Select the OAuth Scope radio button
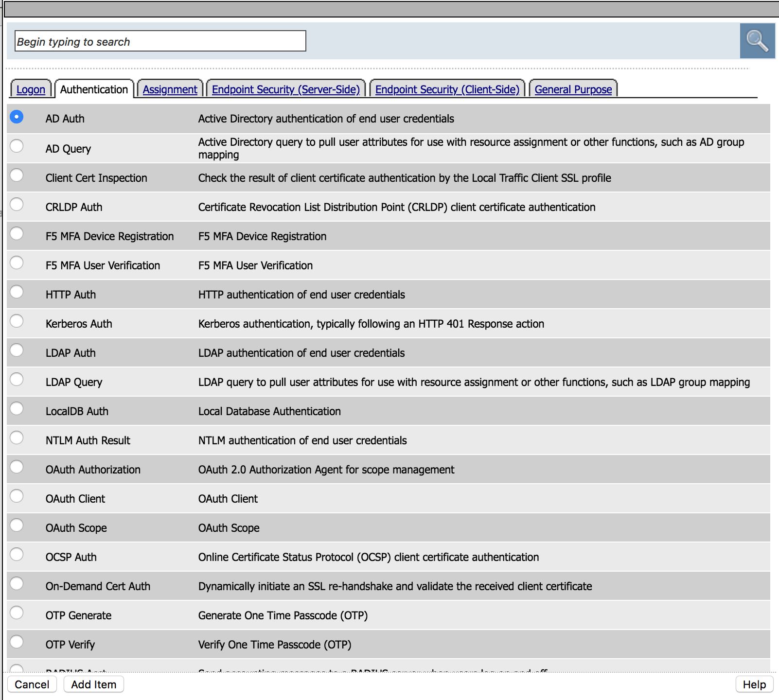Screen dimensions: 779x700 (x=17, y=525)
